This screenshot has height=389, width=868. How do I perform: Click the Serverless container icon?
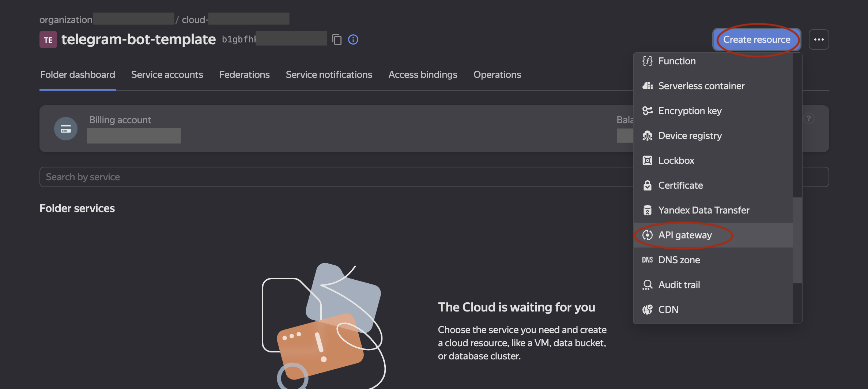coord(648,86)
